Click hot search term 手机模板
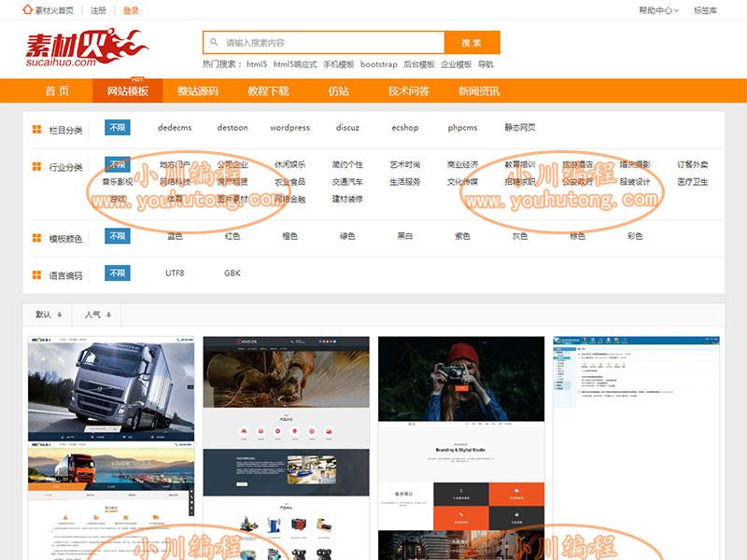The height and width of the screenshot is (560, 747). [x=338, y=64]
